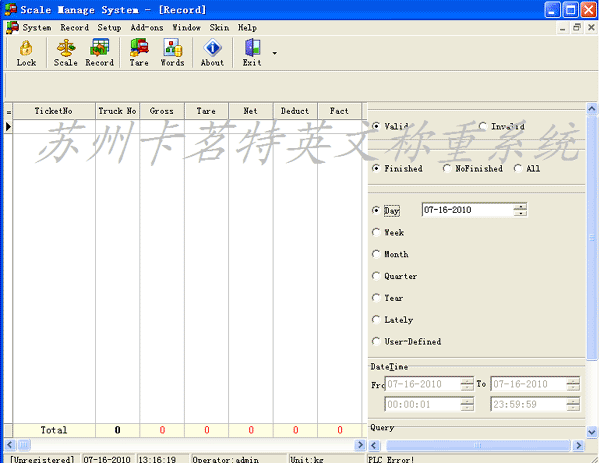Click the inner window restore button
This screenshot has height=463, width=600.
tap(577, 28)
